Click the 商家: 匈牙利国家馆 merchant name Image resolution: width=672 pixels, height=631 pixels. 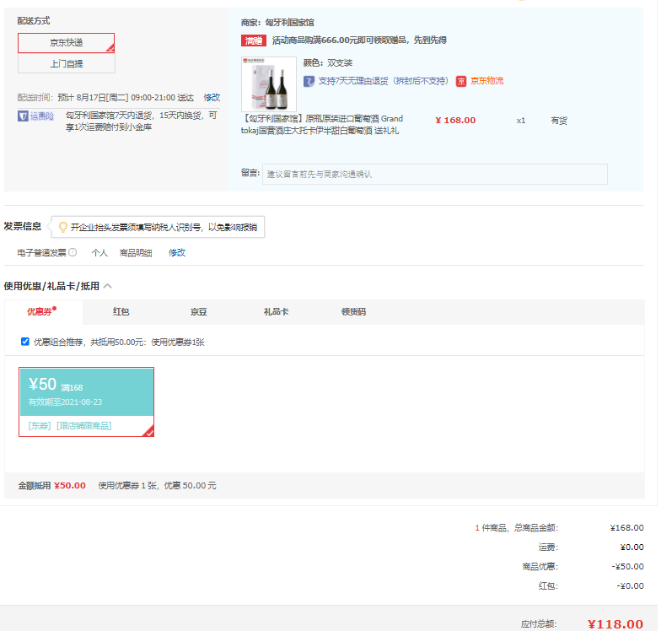click(x=277, y=22)
